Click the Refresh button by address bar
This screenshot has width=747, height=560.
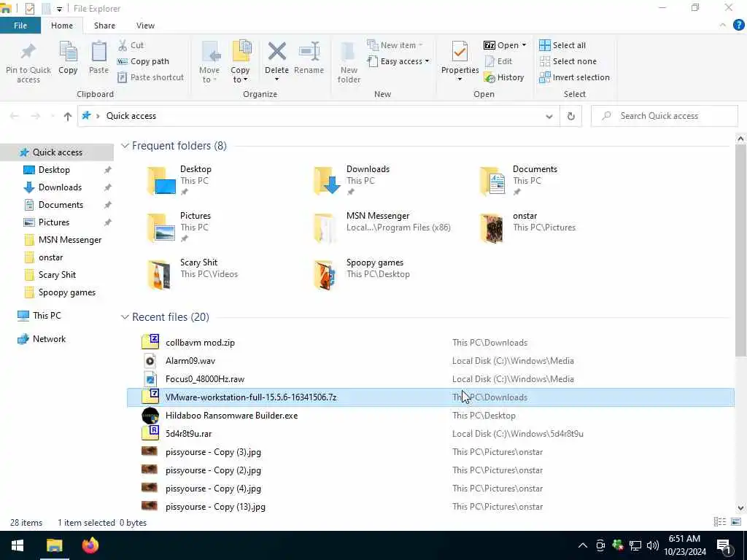pos(570,116)
